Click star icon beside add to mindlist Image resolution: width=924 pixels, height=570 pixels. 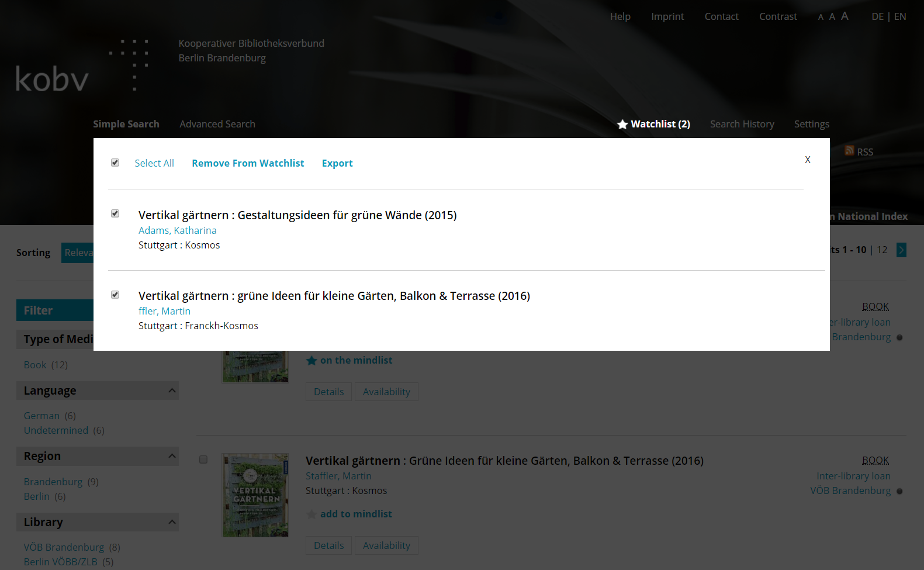point(312,514)
